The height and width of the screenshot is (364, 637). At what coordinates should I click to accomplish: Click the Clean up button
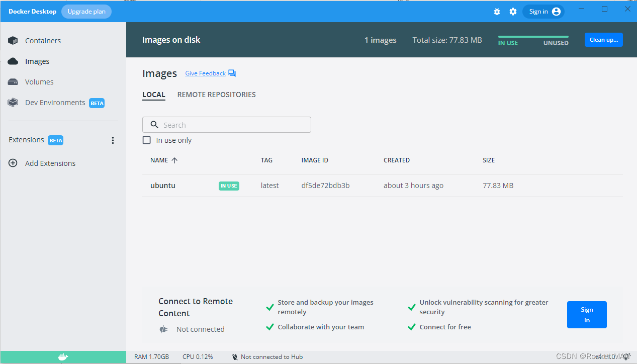point(603,40)
